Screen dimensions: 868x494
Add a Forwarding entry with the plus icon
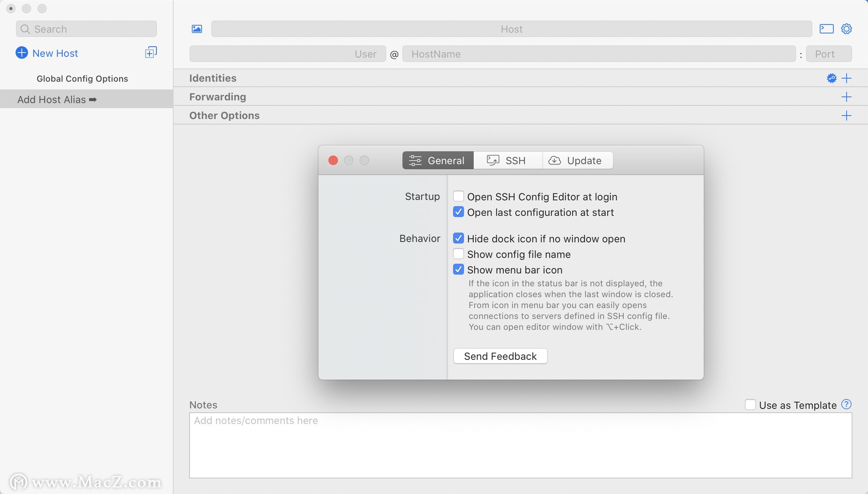(x=846, y=97)
